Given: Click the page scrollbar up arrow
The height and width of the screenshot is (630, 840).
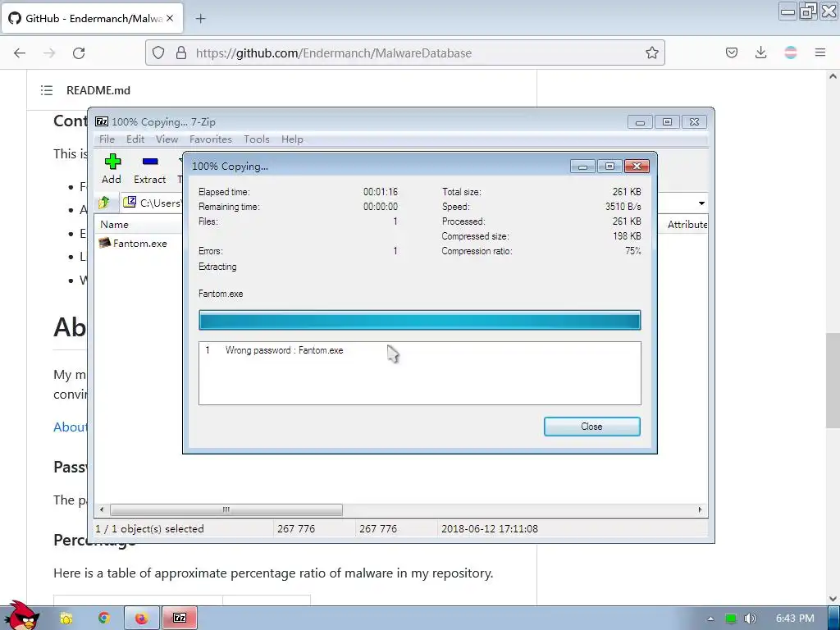Looking at the screenshot, I should pyautogui.click(x=833, y=76).
